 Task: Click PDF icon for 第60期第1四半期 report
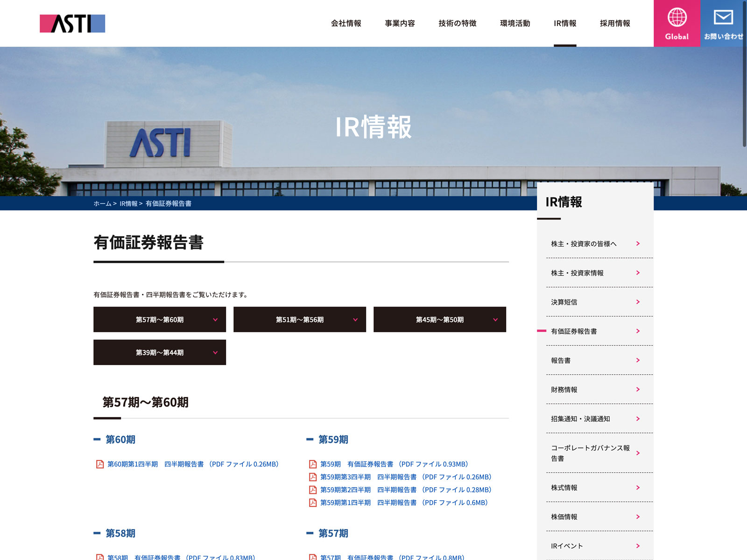tap(100, 464)
